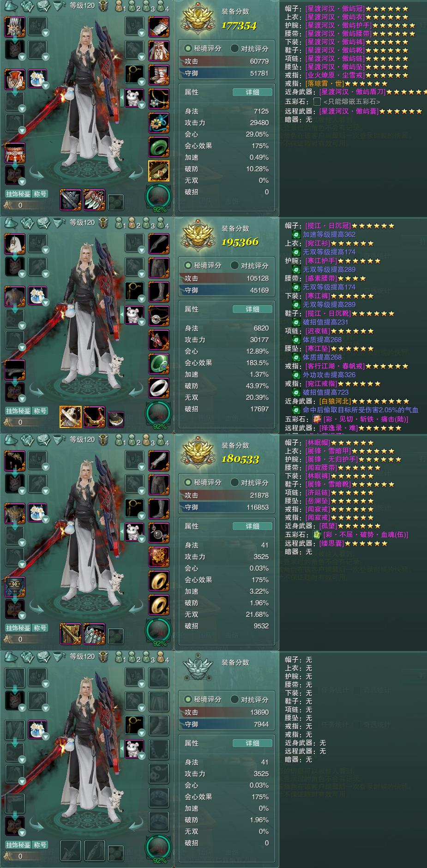
Task: Click the 详细 button in the 177354 score panel
Action: click(252, 92)
